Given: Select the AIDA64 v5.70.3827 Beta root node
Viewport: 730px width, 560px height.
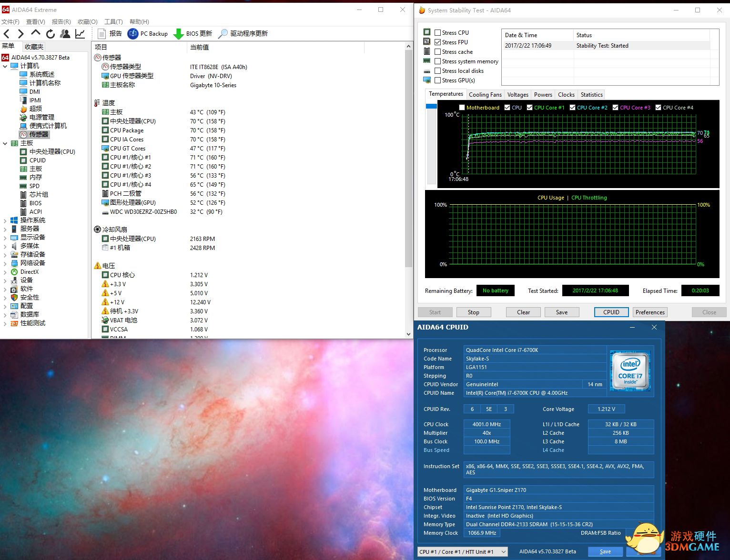Looking at the screenshot, I should 36,57.
